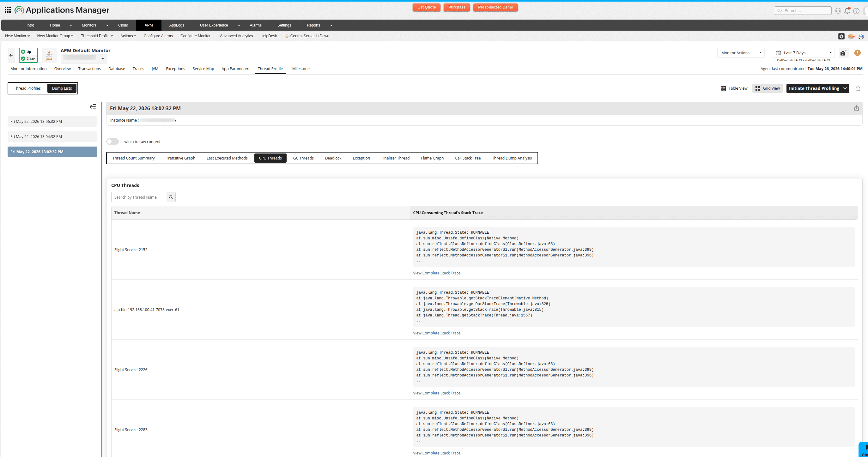Switch to the Service Map tab
The width and height of the screenshot is (868, 457).
click(203, 69)
